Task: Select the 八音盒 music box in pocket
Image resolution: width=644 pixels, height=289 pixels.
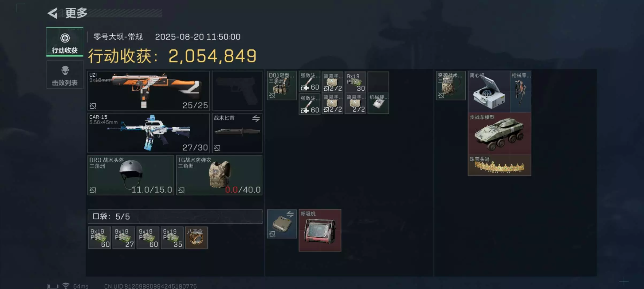Action: pyautogui.click(x=196, y=238)
